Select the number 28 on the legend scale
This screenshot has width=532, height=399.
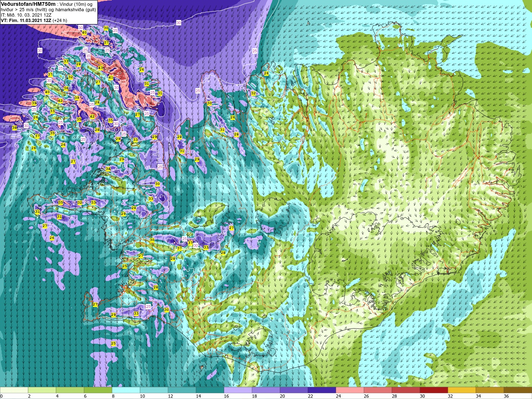point(394,396)
